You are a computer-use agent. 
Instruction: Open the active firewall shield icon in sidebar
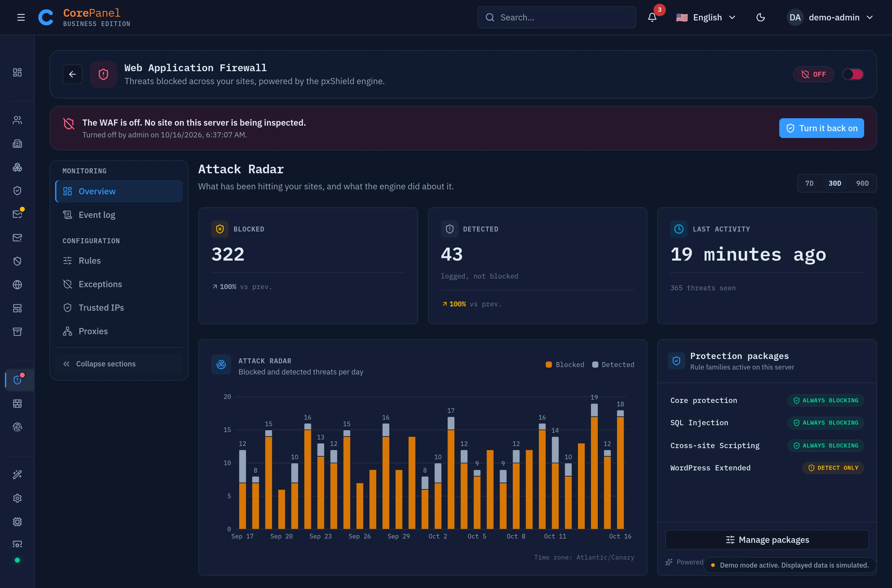click(x=17, y=380)
